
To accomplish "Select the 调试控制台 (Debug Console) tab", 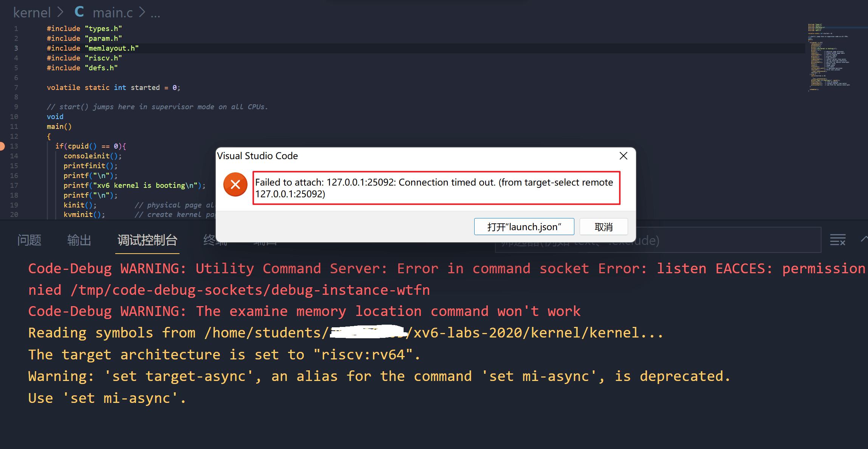I will click(x=147, y=240).
